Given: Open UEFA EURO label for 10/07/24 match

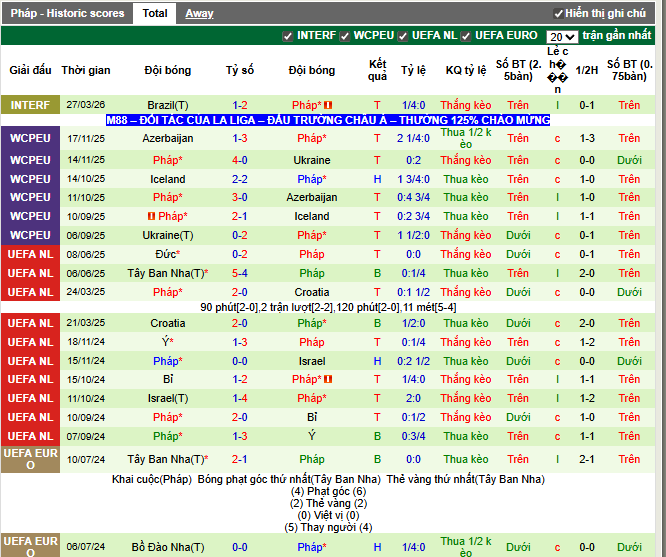Looking at the screenshot, I should pyautogui.click(x=30, y=459).
